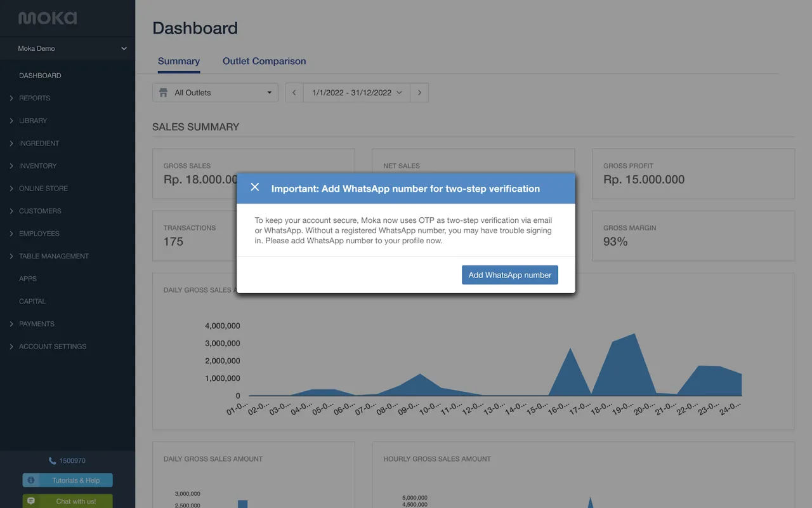
Task: Expand the Inventory sidebar section
Action: tap(37, 166)
